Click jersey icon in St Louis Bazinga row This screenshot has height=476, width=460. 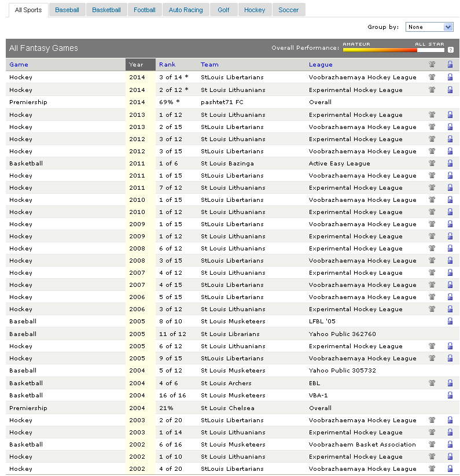click(432, 163)
